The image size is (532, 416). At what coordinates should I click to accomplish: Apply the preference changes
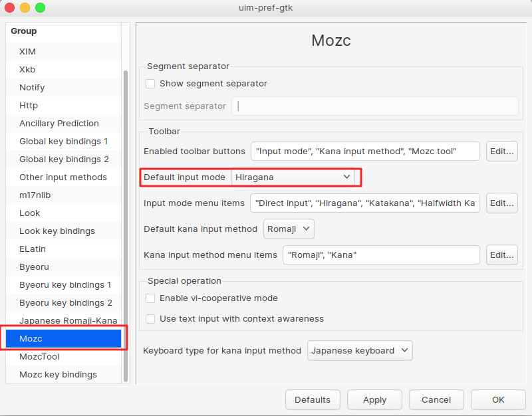[374, 400]
